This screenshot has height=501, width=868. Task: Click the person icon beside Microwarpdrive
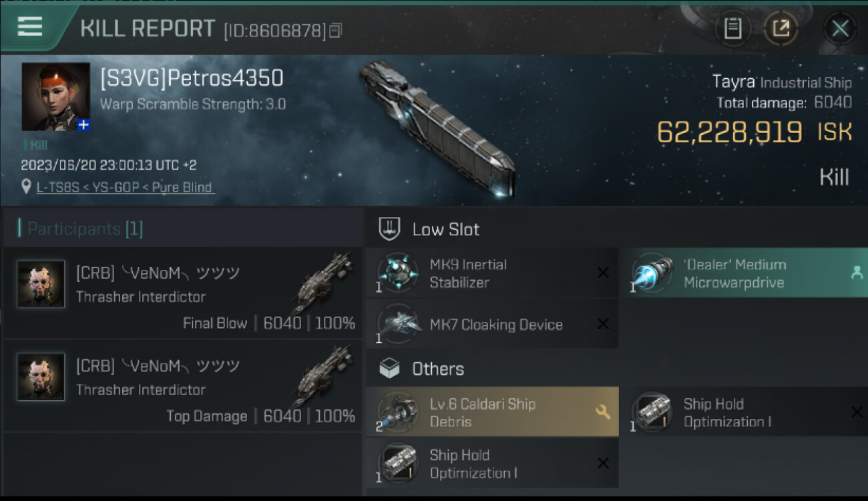[857, 273]
